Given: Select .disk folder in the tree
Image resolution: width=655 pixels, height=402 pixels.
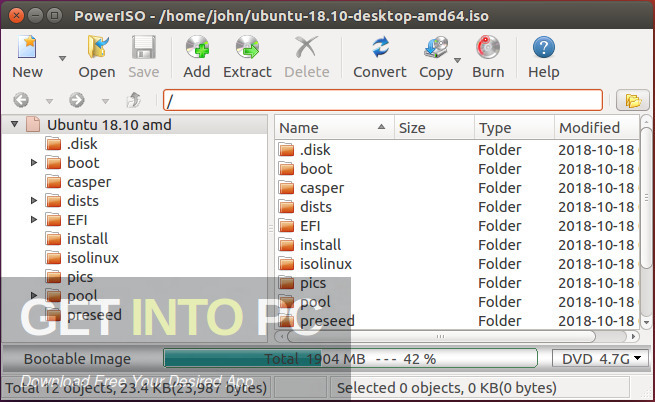Looking at the screenshot, I should click(x=82, y=144).
